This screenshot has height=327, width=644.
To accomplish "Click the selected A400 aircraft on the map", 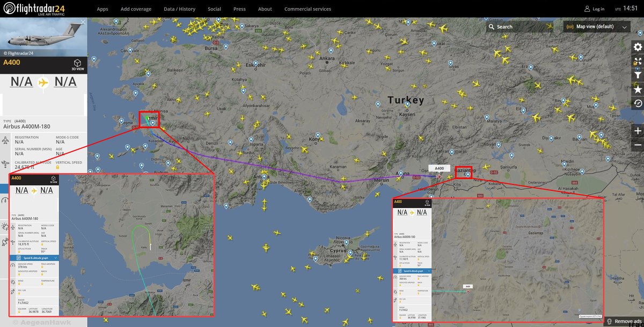I will pos(440,176).
